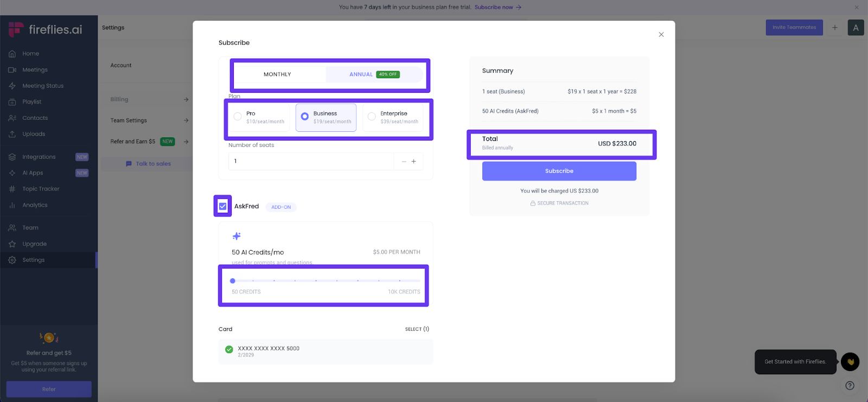Image resolution: width=868 pixels, height=402 pixels.
Task: Click SECURE TRANSACTION text
Action: coord(563,203)
